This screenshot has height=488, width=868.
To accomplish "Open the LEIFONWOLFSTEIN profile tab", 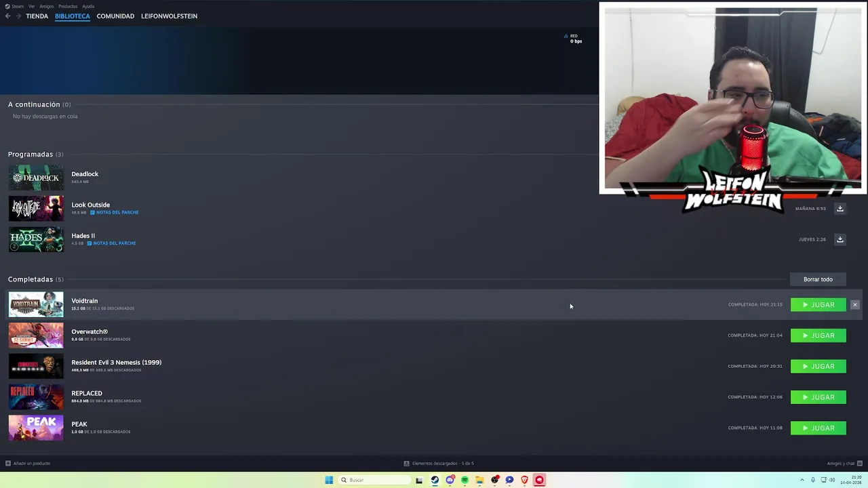I will click(x=170, y=16).
